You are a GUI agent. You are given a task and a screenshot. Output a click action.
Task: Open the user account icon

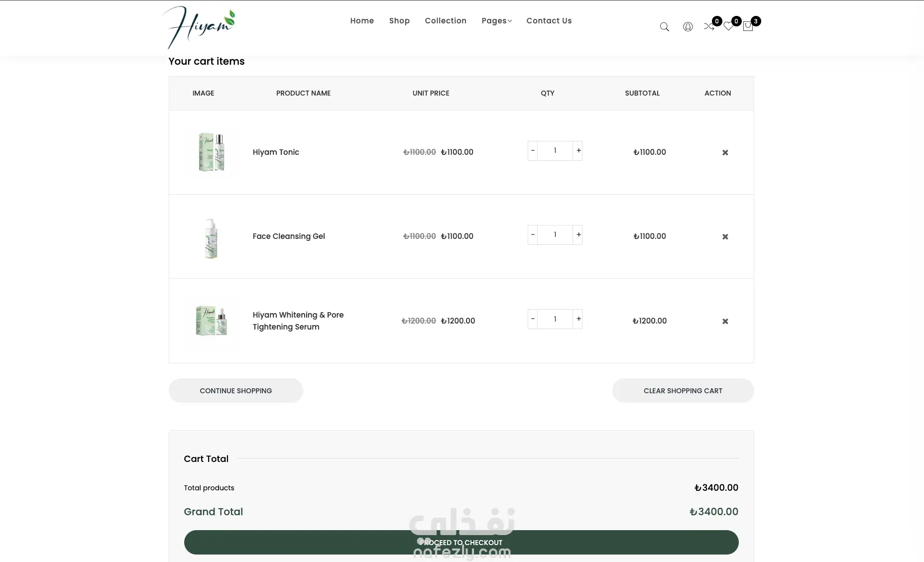click(x=688, y=27)
